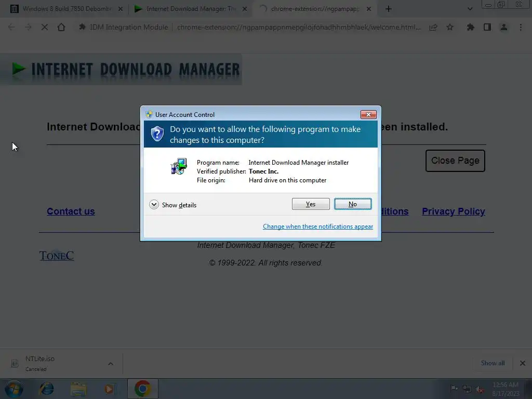This screenshot has width=532, height=399.
Task: Open Chrome three-dot menu
Action: click(521, 27)
